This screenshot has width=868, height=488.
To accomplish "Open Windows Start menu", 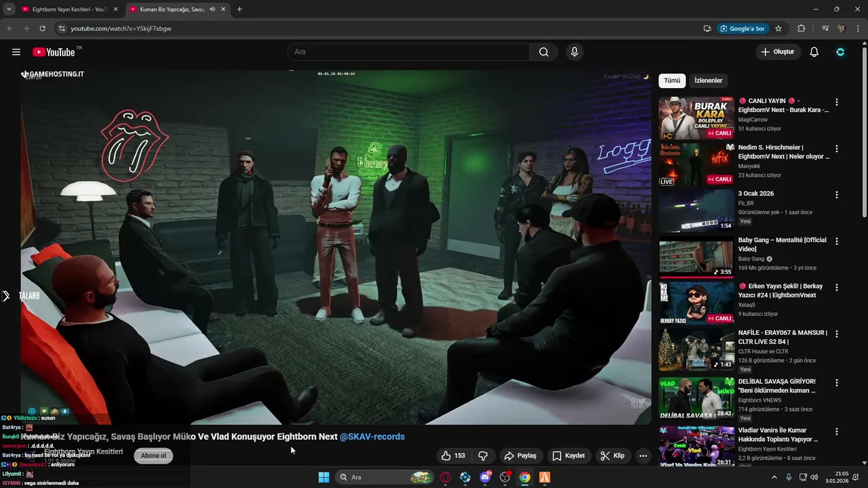I will point(323,477).
